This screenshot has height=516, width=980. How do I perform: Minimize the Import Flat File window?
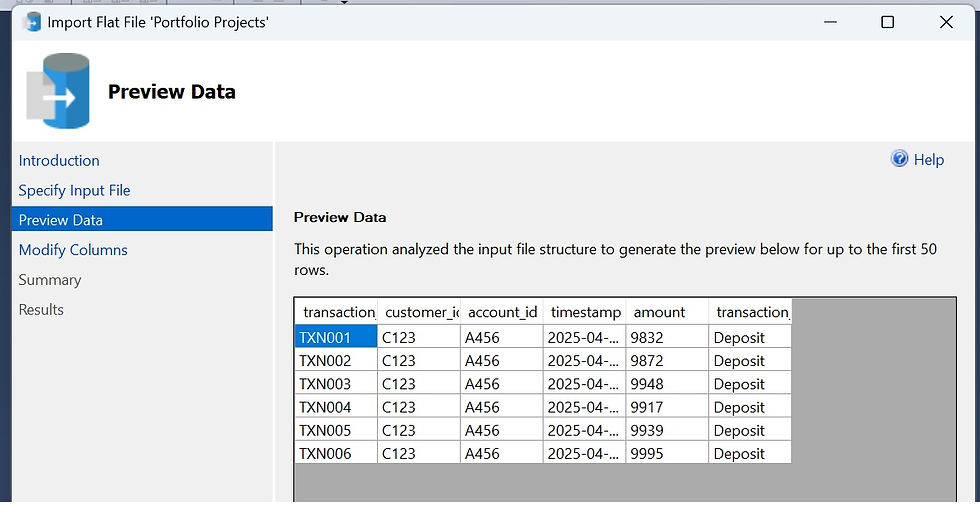click(x=830, y=22)
